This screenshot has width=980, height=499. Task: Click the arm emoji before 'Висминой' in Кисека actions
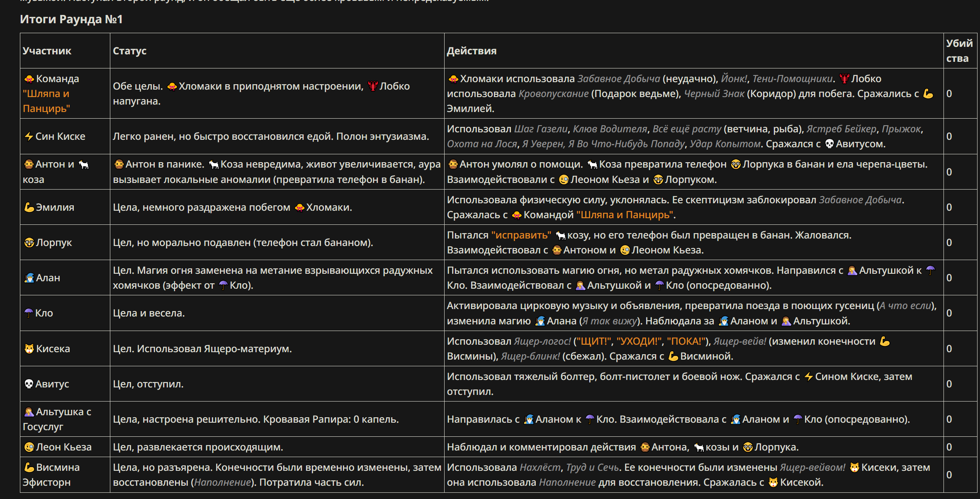coord(674,356)
